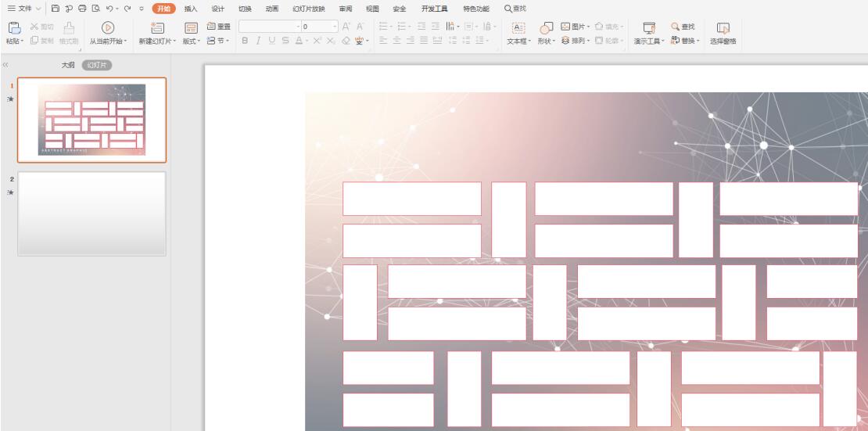The height and width of the screenshot is (431, 868).
Task: Select the 幻灯片 (Slides) panel view
Action: [x=97, y=65]
